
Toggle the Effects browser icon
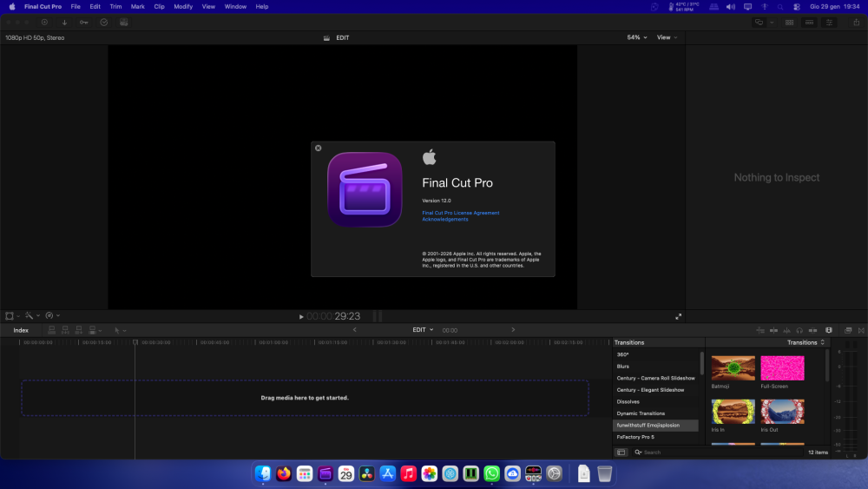(848, 331)
